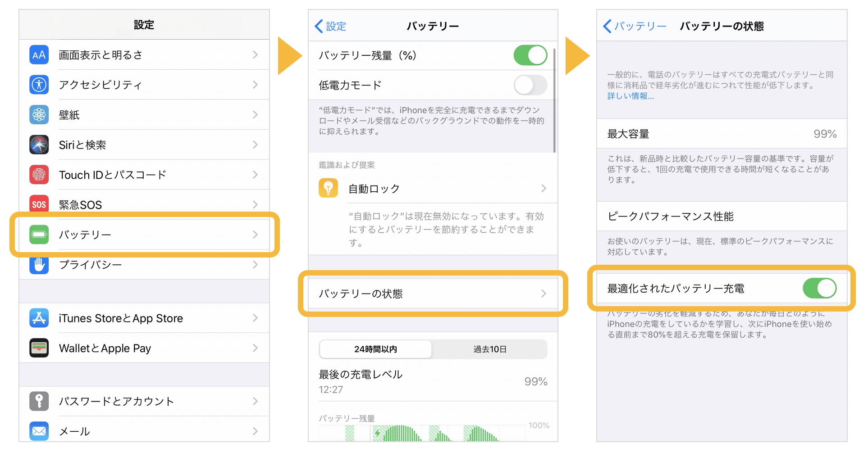Open Siri and search icon
The width and height of the screenshot is (868, 452).
39,145
